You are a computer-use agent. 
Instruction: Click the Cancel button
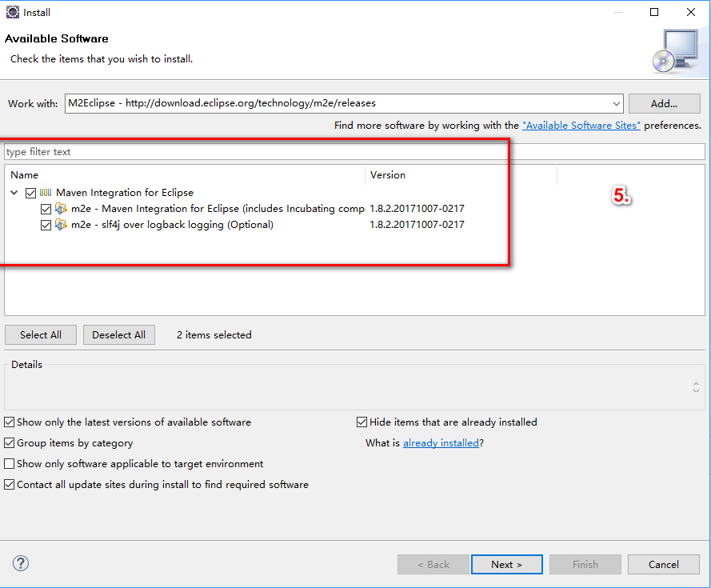click(x=663, y=565)
